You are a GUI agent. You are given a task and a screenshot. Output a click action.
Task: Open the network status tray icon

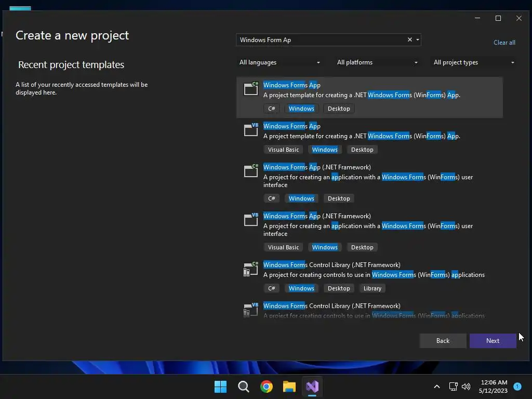(x=453, y=387)
